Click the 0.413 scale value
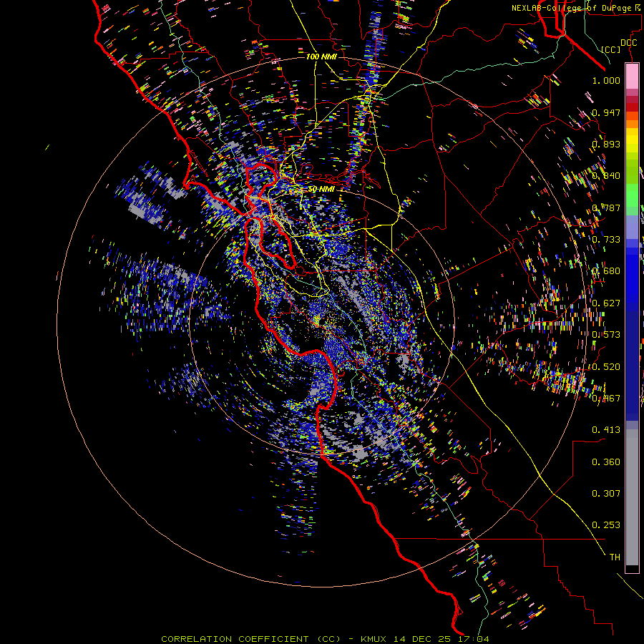The height and width of the screenshot is (644, 644). (606, 430)
